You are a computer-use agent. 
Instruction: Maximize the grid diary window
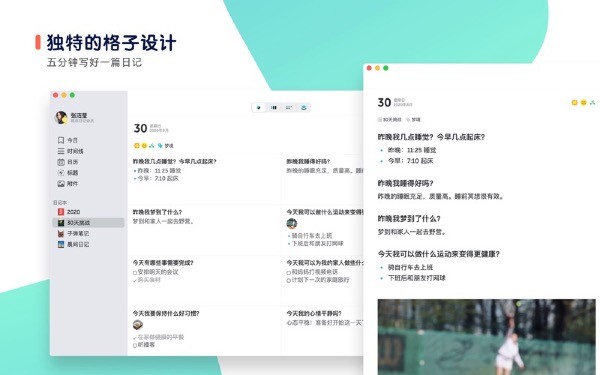coord(72,95)
